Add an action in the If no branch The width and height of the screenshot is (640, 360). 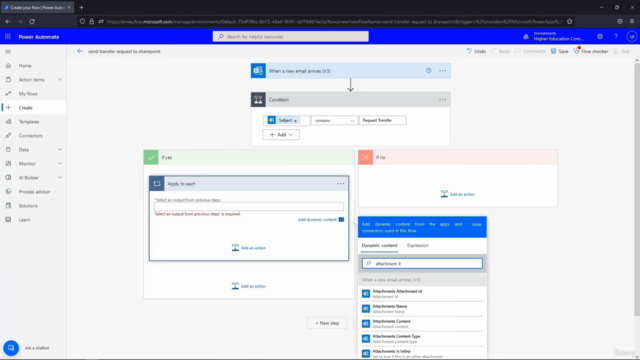tap(458, 194)
